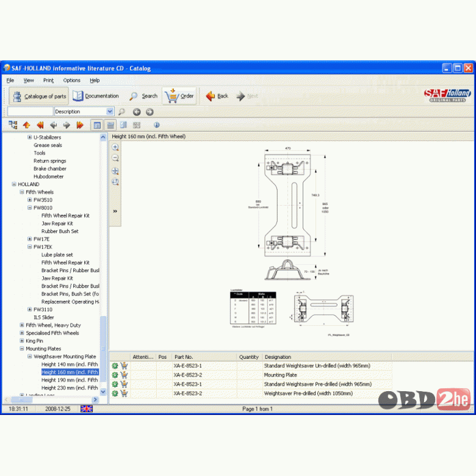Sort by Designation column header
Image resolution: width=476 pixels, height=476 pixels.
(x=327, y=357)
